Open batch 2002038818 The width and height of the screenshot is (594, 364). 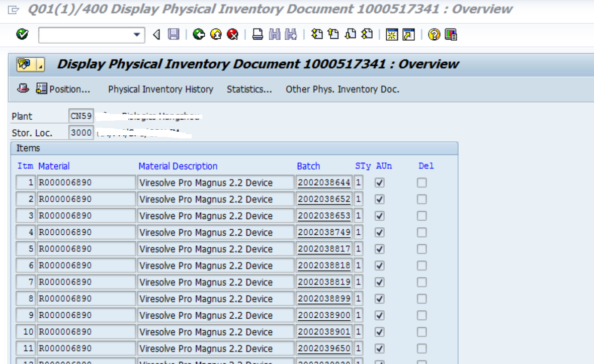(324, 265)
